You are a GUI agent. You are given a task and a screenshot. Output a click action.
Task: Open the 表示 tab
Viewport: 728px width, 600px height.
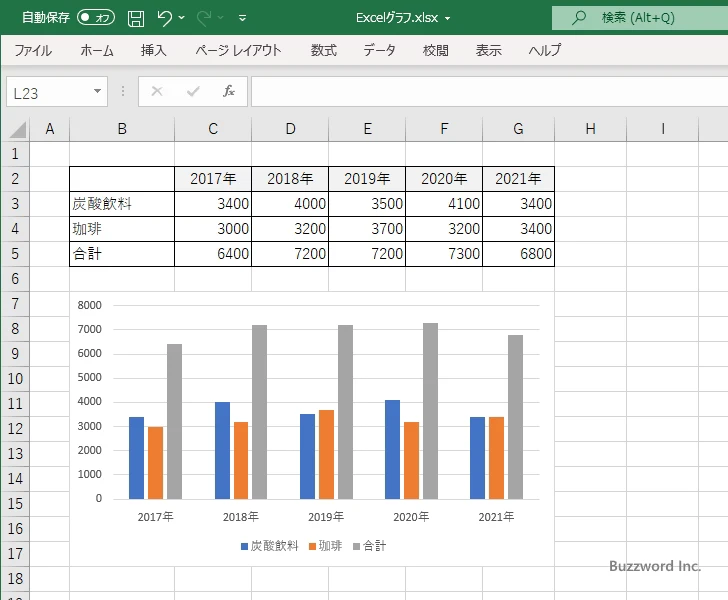point(488,50)
